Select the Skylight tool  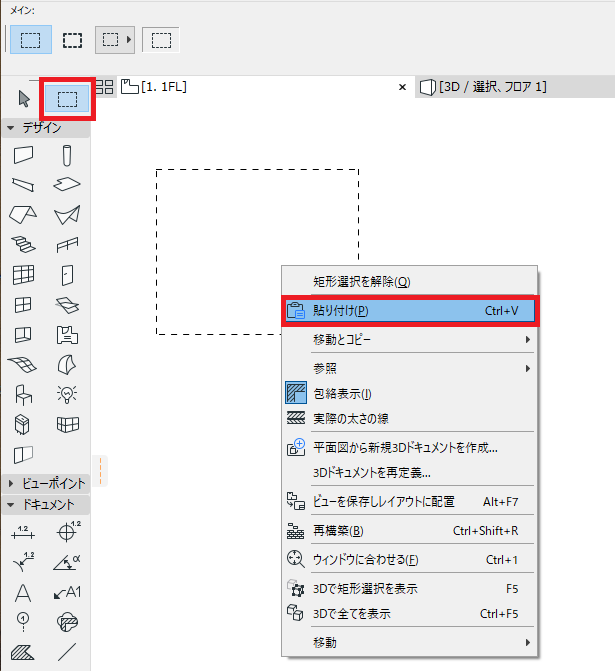click(x=67, y=305)
